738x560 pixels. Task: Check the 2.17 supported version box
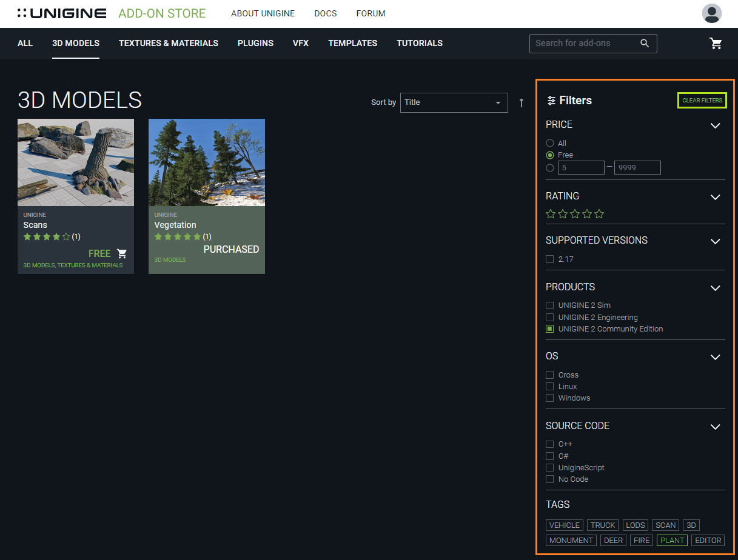click(550, 259)
